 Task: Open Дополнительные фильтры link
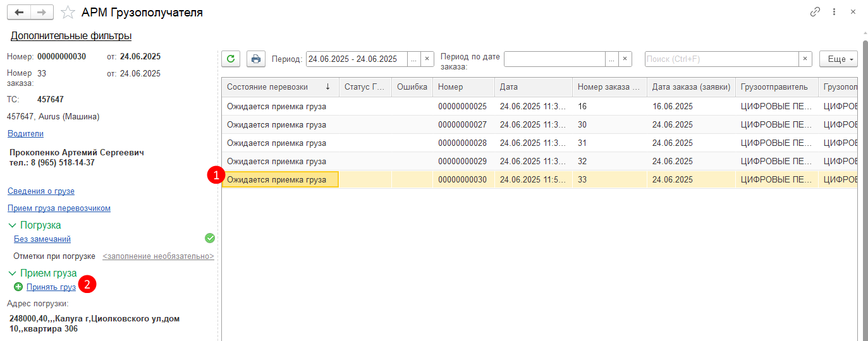[x=71, y=36]
